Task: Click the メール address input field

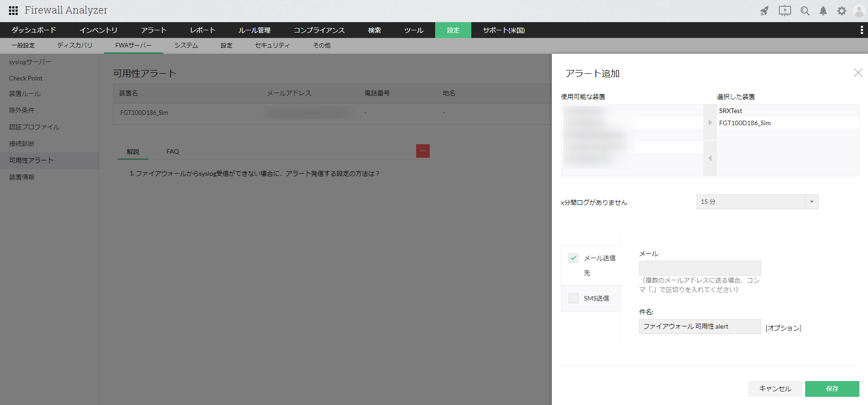Action: click(700, 268)
